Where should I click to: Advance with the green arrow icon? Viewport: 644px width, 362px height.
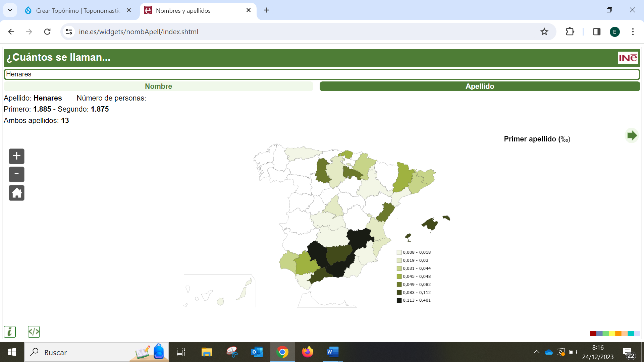[x=632, y=135]
